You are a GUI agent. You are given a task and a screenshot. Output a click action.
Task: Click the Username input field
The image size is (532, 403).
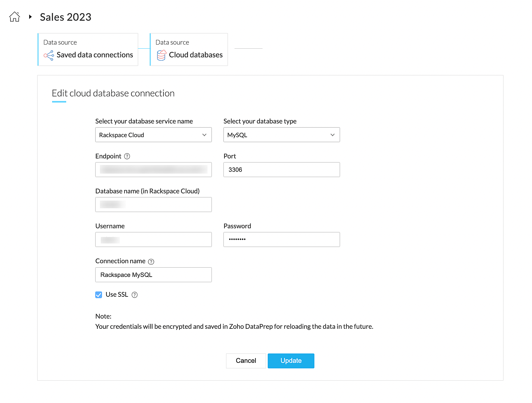coord(153,240)
